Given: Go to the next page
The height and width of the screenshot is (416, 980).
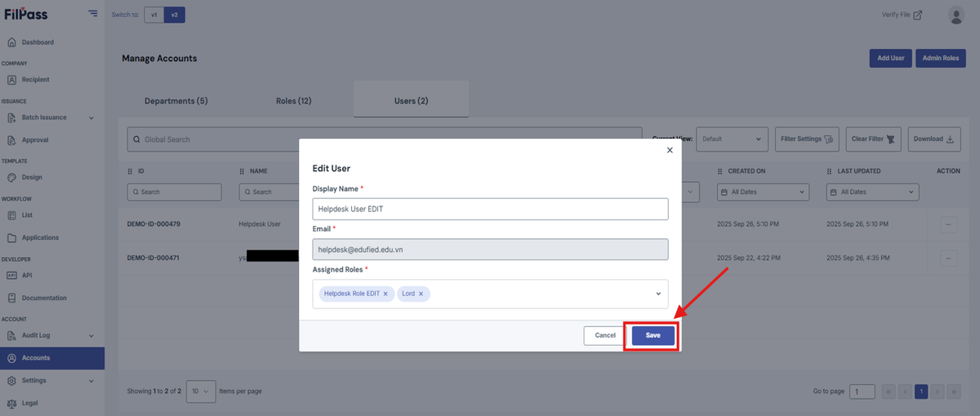Looking at the screenshot, I should point(938,392).
